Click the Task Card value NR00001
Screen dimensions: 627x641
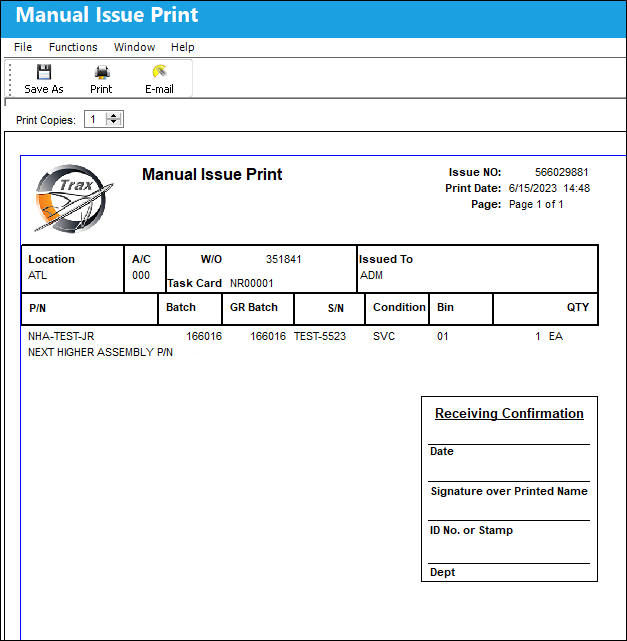pyautogui.click(x=251, y=283)
